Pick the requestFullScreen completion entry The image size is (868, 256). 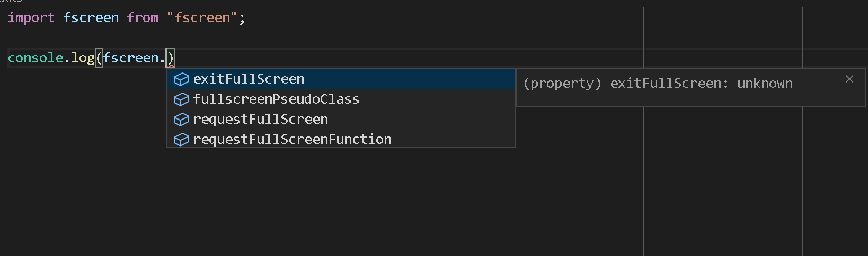[x=341, y=119]
